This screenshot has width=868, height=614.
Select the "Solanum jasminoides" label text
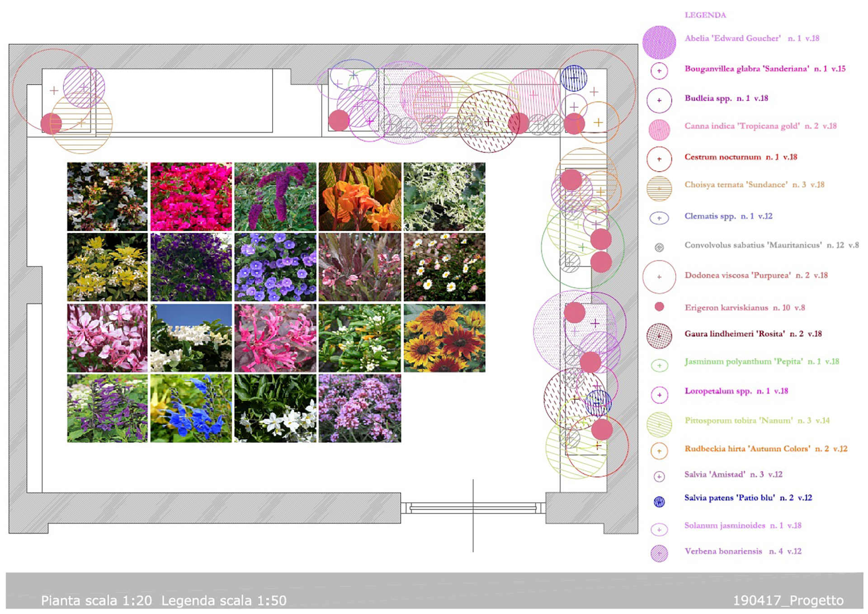tap(725, 525)
